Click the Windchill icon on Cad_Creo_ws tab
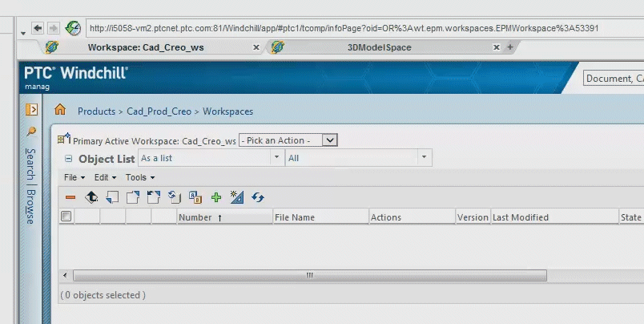Image resolution: width=644 pixels, height=324 pixels. pos(52,47)
